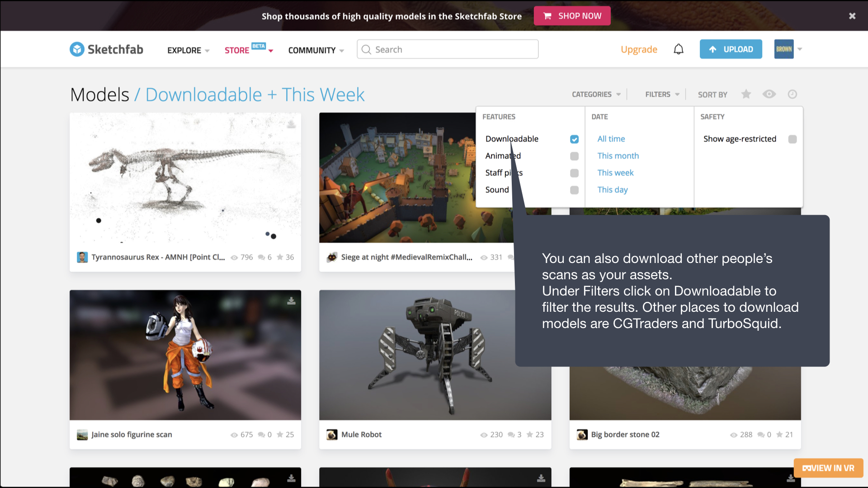Click download icon on Jaine solo figurine
This screenshot has width=868, height=488.
(292, 301)
